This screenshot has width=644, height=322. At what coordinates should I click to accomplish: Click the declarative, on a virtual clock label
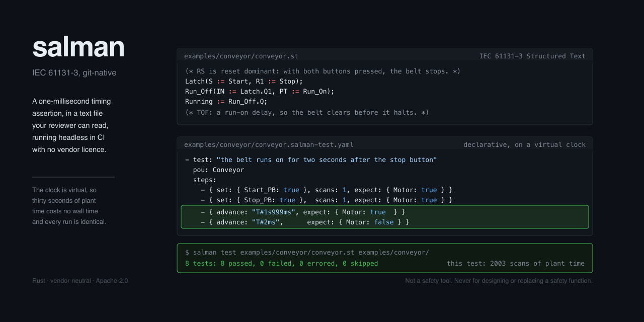[525, 145]
